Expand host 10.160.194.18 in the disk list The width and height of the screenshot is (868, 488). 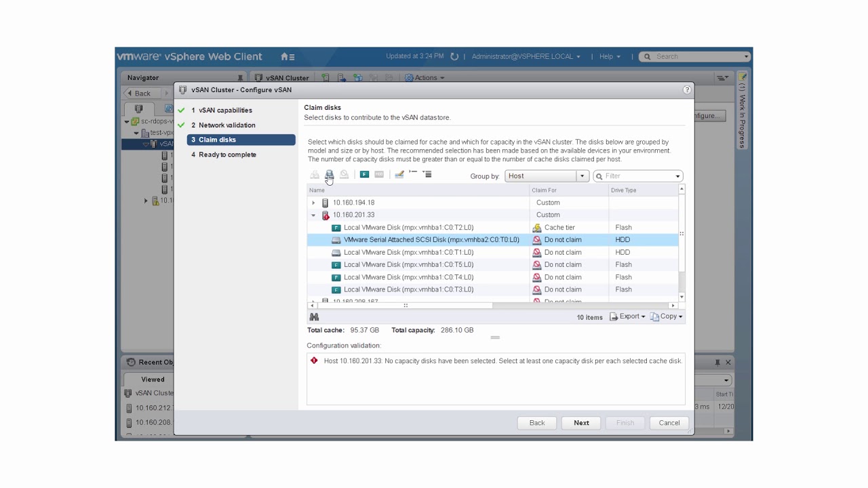coord(313,203)
